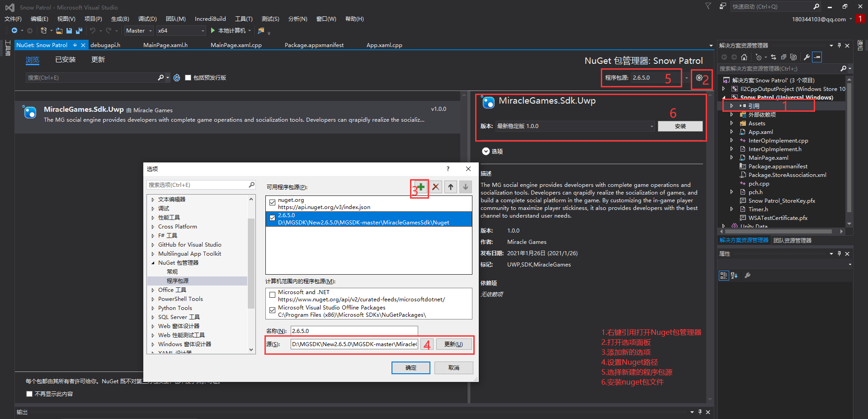
Task: Uncheck the nuget.org package source checkbox
Action: point(272,202)
